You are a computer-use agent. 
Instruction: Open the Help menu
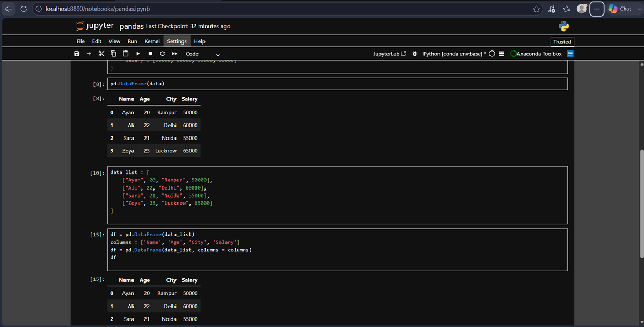pyautogui.click(x=200, y=41)
